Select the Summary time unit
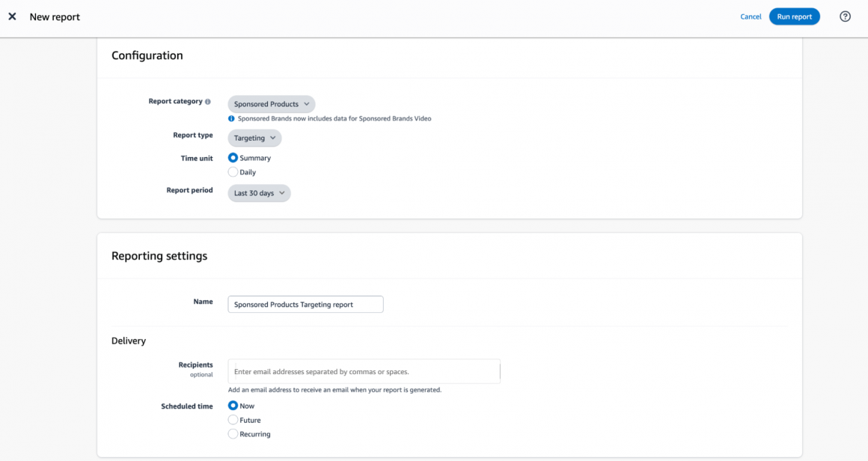868x461 pixels. tap(233, 158)
